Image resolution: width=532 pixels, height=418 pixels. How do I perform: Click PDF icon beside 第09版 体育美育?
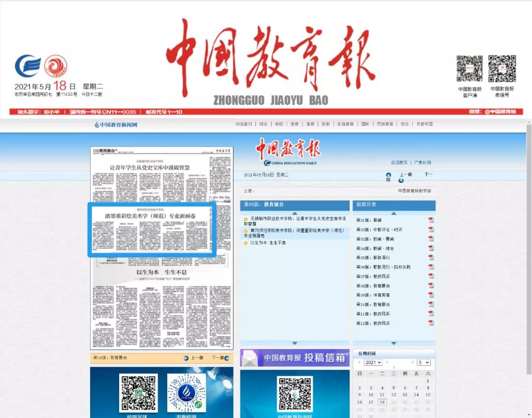(x=431, y=295)
